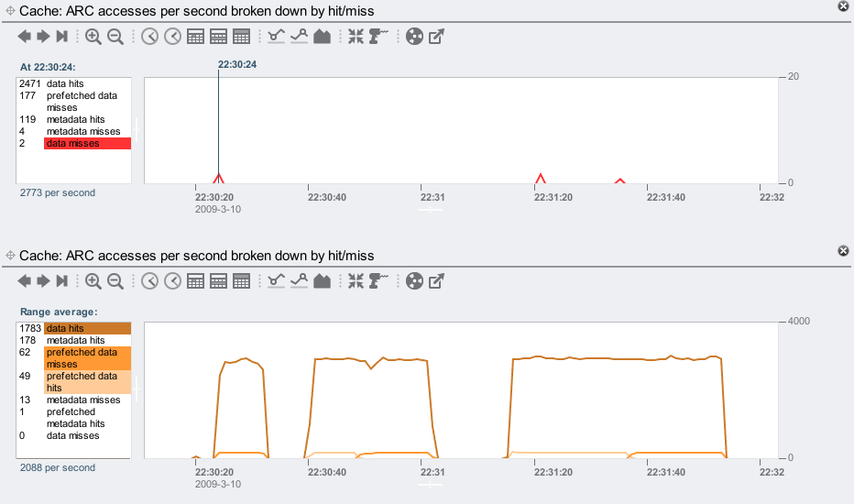Viewport: 854px width, 504px height.
Task: Click the resize handle under the top graph's time axis
Action: [430, 210]
